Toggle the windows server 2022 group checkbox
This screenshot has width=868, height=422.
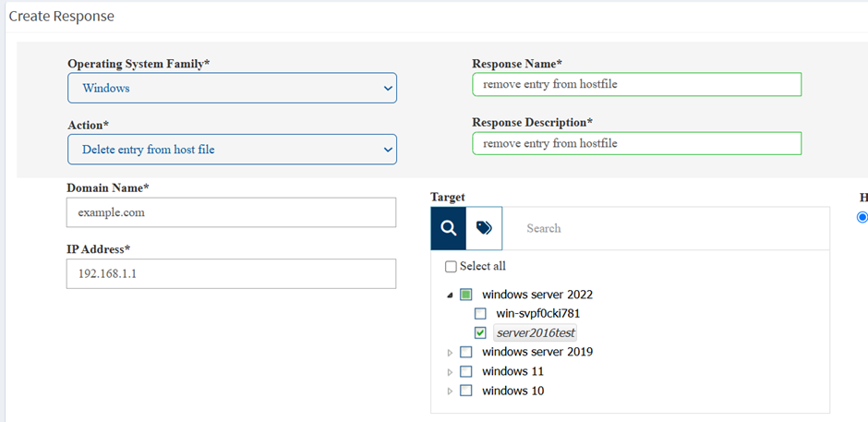pos(466,295)
